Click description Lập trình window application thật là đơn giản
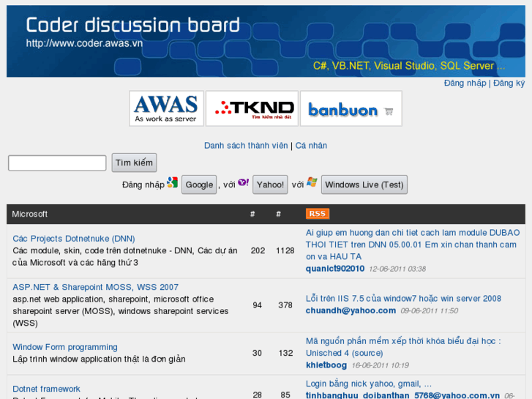This screenshot has width=532, height=399. coord(99,359)
